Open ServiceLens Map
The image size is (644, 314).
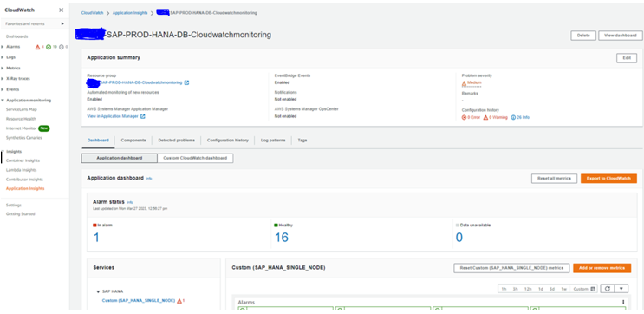click(x=22, y=109)
